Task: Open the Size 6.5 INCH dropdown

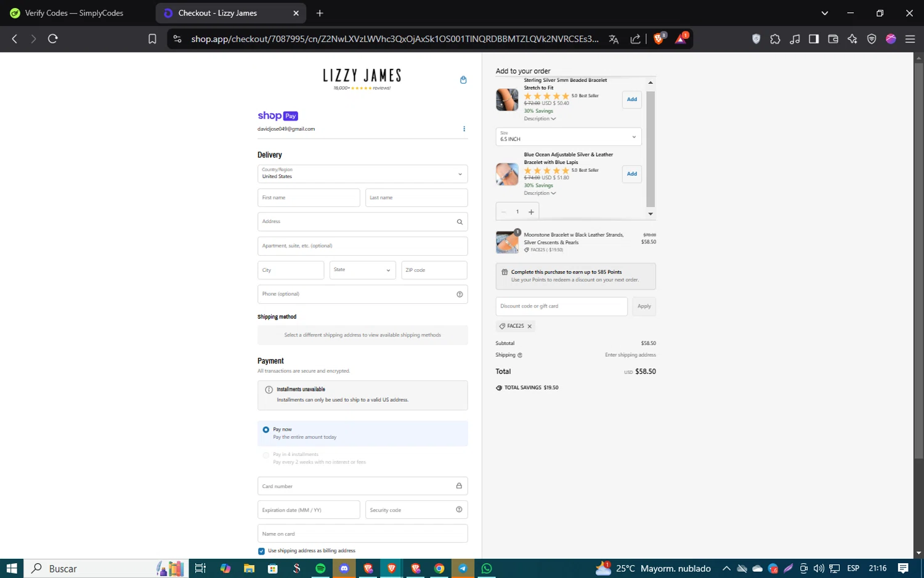Action: click(x=569, y=137)
